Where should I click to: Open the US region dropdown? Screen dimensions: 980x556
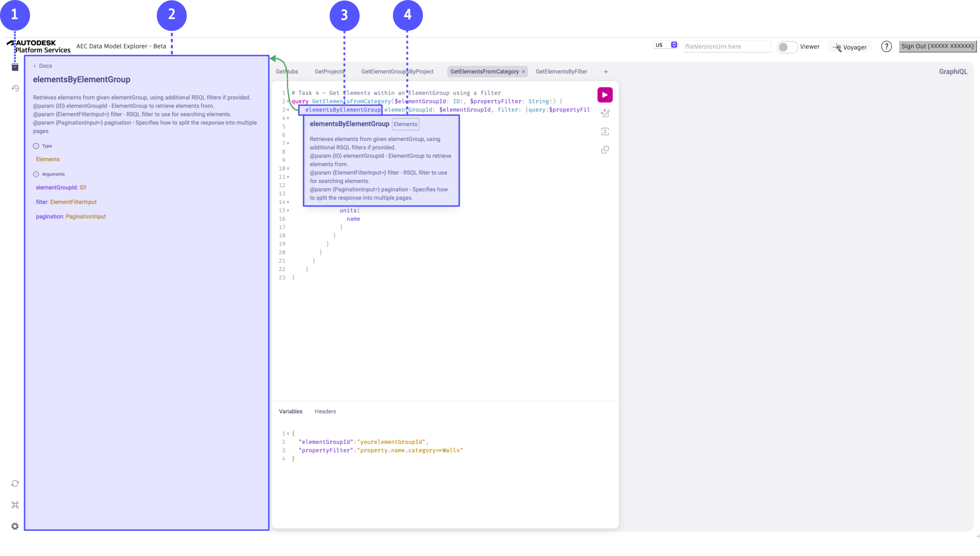[664, 45]
